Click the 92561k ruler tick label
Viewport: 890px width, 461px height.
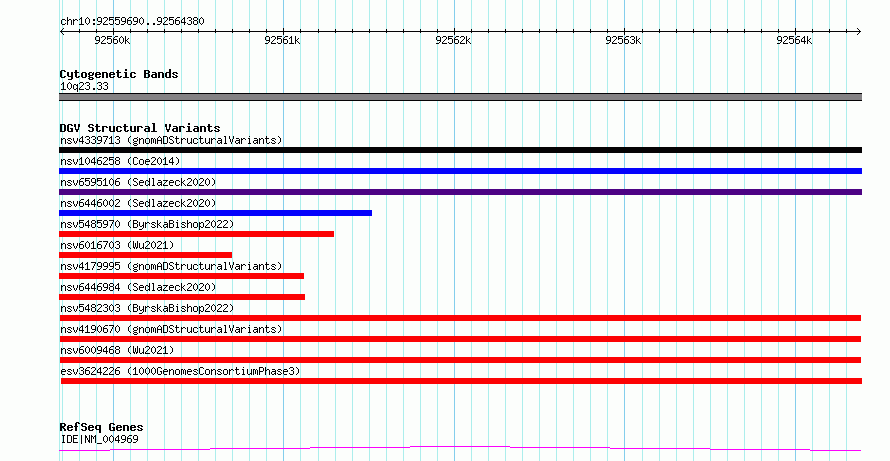click(x=283, y=40)
